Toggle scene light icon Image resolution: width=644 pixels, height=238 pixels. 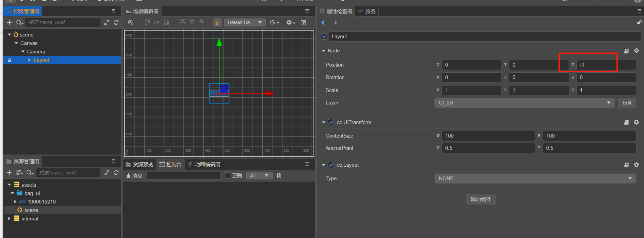point(217,23)
